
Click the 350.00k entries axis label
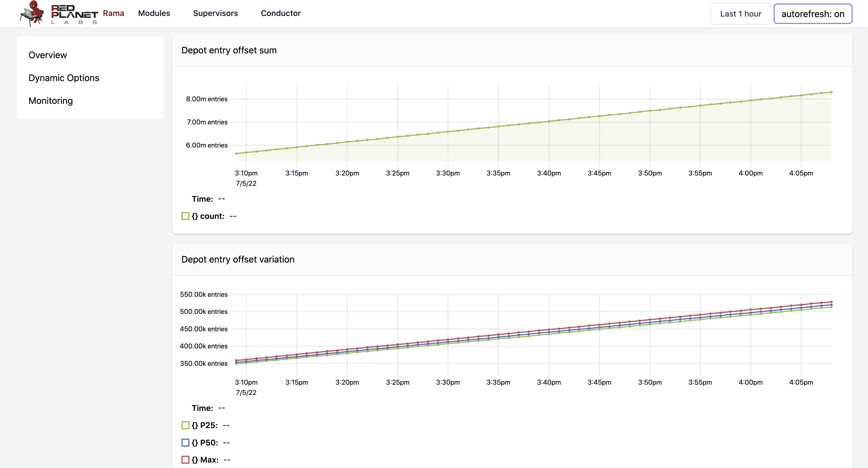(x=204, y=364)
